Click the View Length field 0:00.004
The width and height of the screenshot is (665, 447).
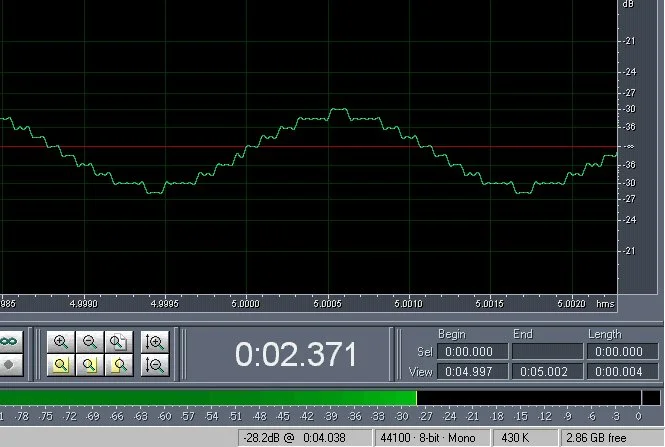(619, 372)
